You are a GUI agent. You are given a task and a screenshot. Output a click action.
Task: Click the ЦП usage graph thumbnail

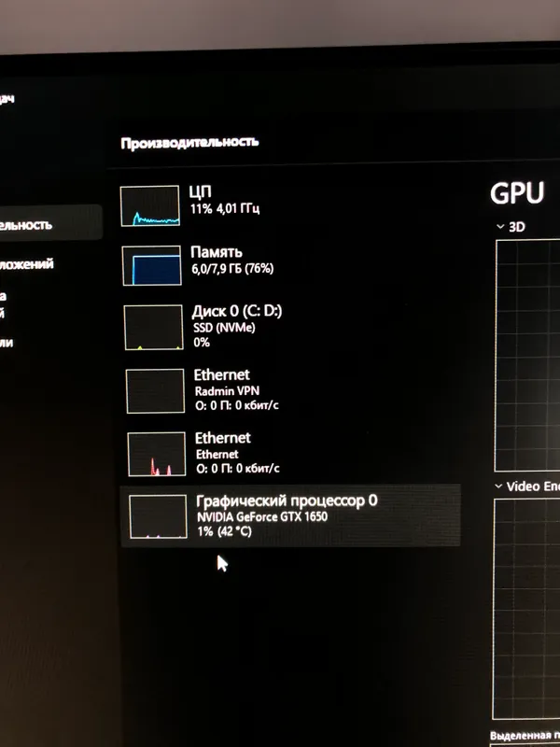[x=150, y=205]
